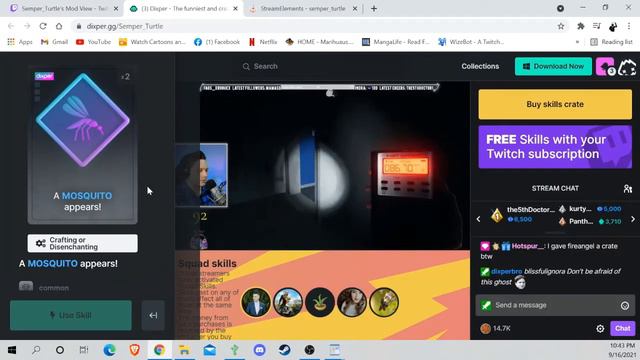
Task: Switch to Semper_Turtle's Mod View tab
Action: tap(64, 9)
